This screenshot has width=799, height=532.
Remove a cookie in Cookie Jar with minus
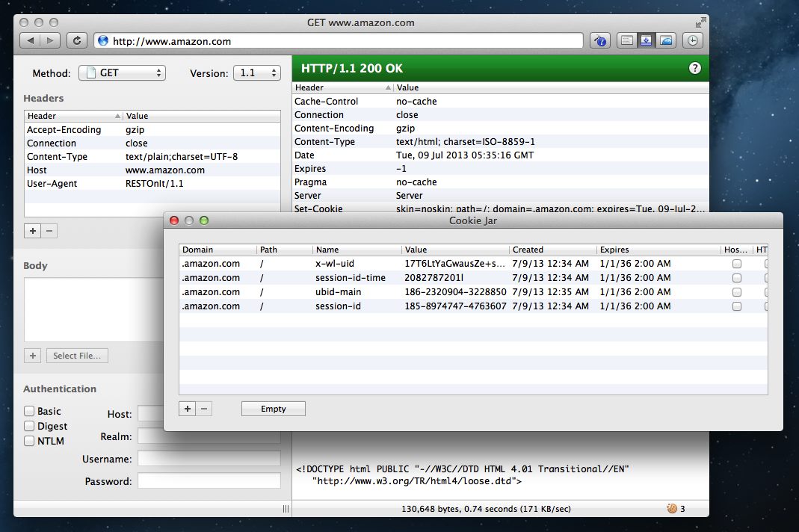pyautogui.click(x=204, y=409)
